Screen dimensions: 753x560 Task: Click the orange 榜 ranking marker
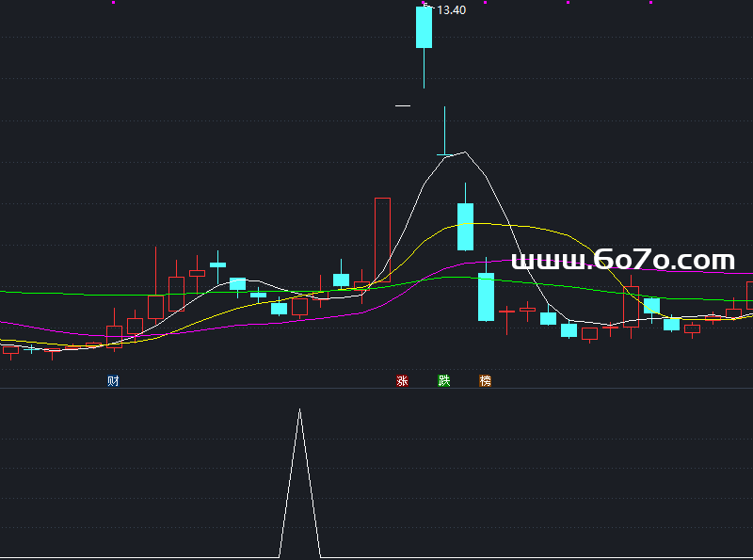[486, 381]
